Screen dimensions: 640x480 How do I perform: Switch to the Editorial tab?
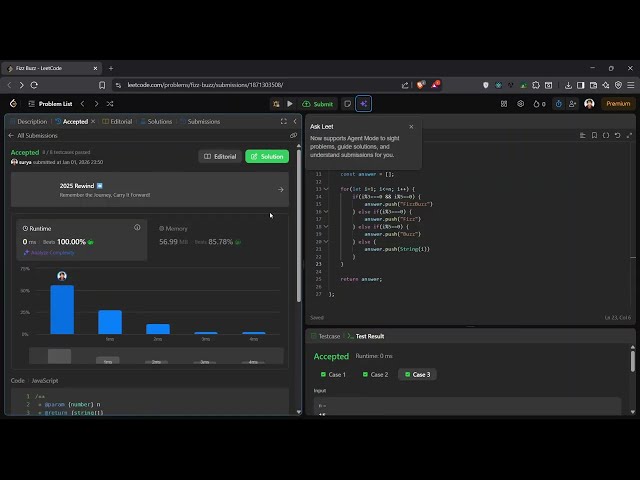pyautogui.click(x=117, y=121)
